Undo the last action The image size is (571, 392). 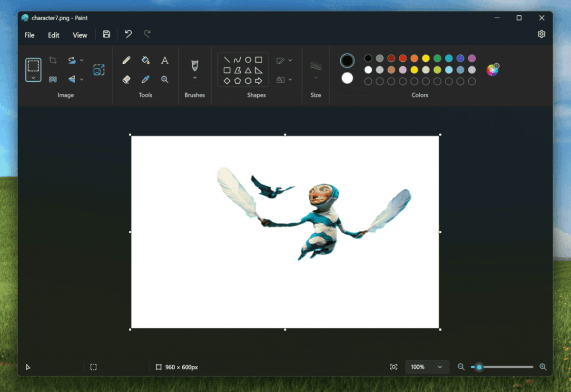click(x=128, y=34)
